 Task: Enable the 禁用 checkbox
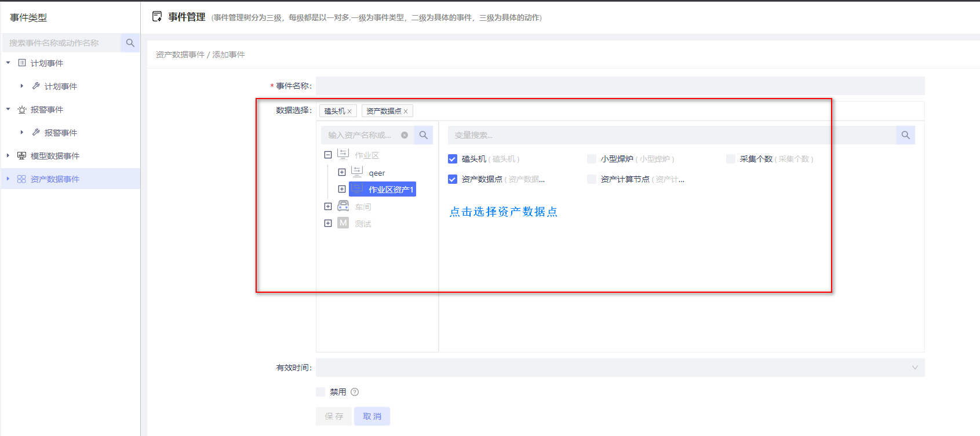[320, 392]
